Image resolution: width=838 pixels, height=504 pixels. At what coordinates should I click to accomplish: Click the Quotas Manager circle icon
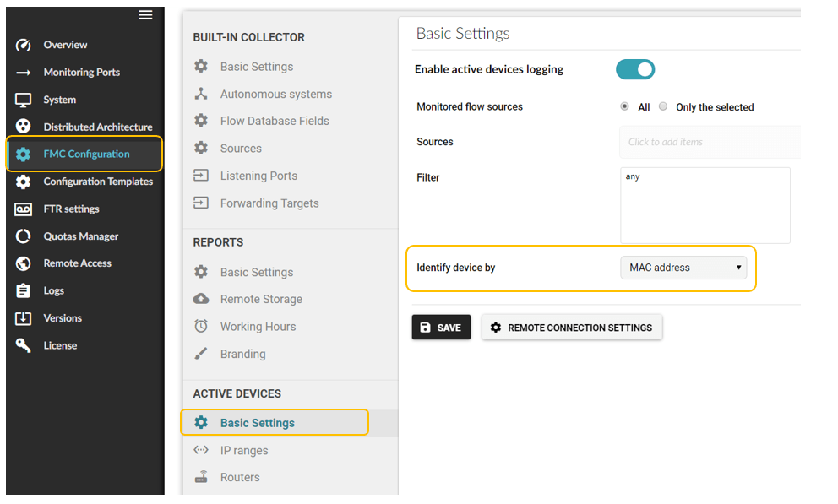point(24,236)
